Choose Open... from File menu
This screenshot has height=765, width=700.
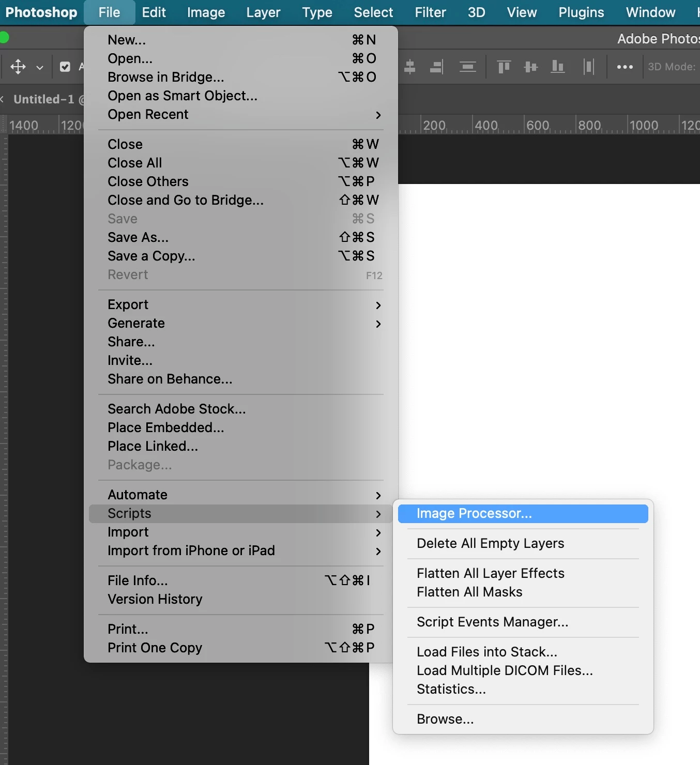pyautogui.click(x=241, y=58)
